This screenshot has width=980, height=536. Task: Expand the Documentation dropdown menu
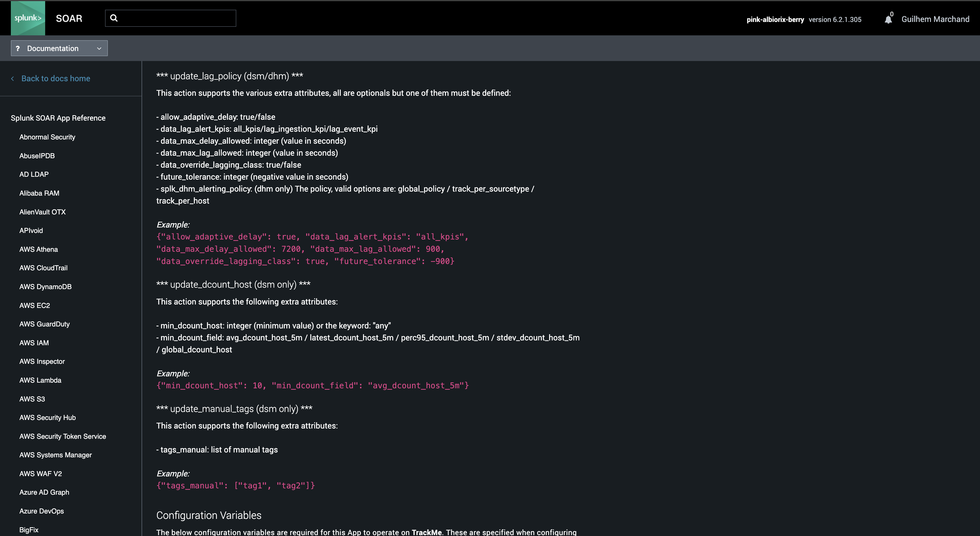tap(59, 48)
